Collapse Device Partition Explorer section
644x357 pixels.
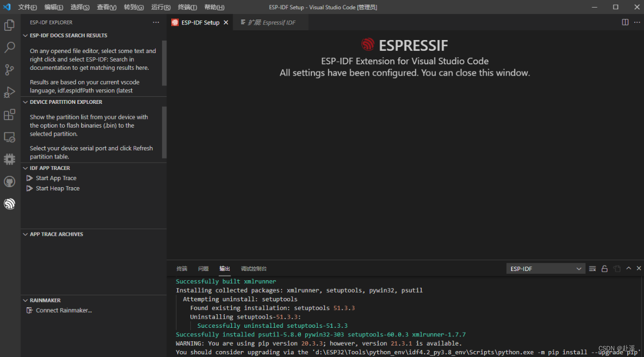coord(25,102)
